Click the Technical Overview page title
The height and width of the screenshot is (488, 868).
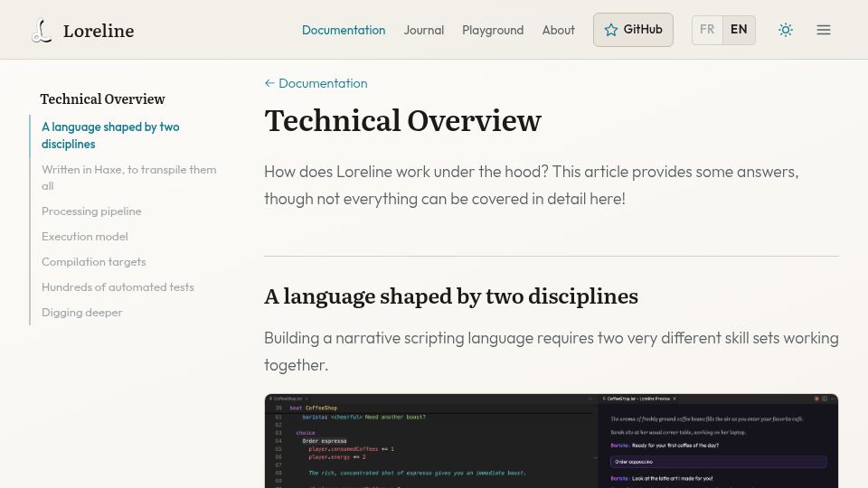402,120
